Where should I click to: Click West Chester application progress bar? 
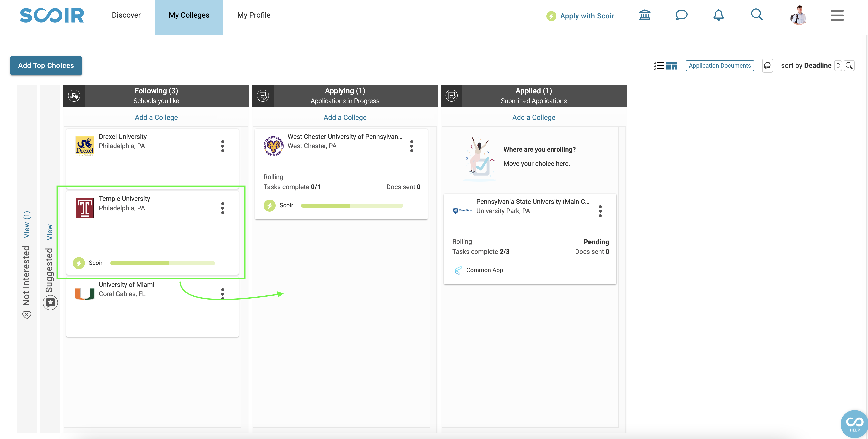point(352,206)
